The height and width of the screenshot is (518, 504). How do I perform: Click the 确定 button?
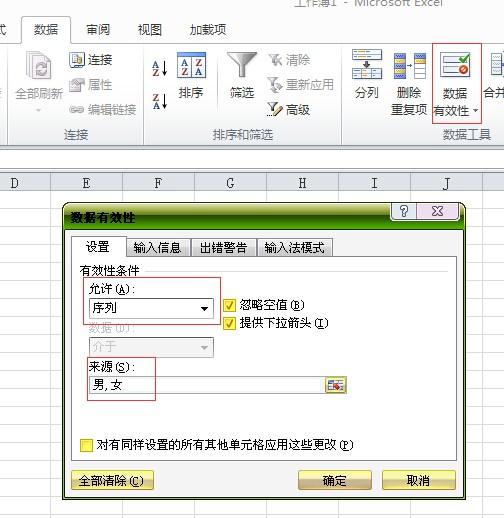[x=335, y=480]
